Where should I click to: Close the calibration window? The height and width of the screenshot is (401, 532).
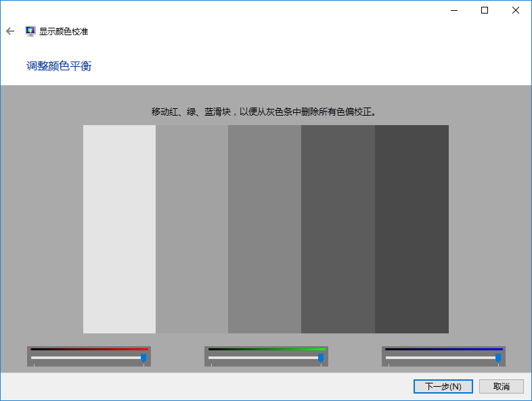click(x=515, y=11)
